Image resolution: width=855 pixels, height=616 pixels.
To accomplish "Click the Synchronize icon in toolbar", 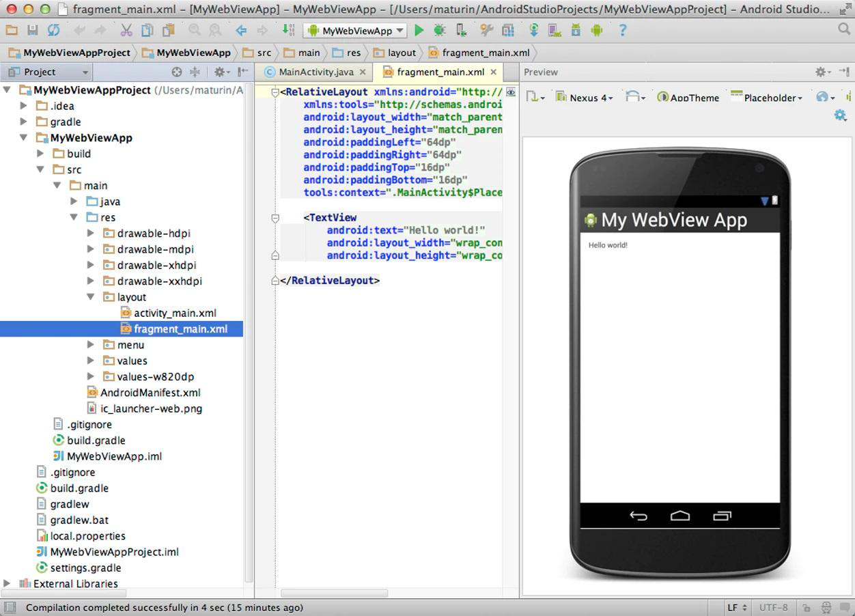I will pos(53,30).
